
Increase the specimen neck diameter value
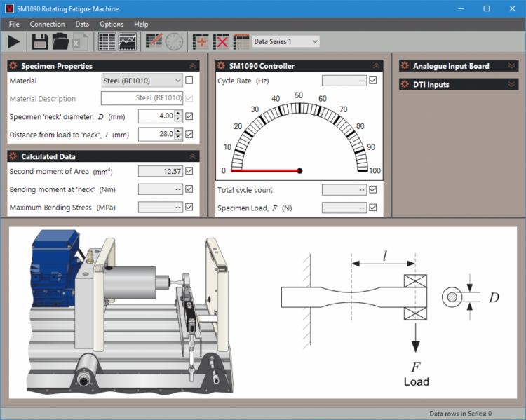click(178, 113)
